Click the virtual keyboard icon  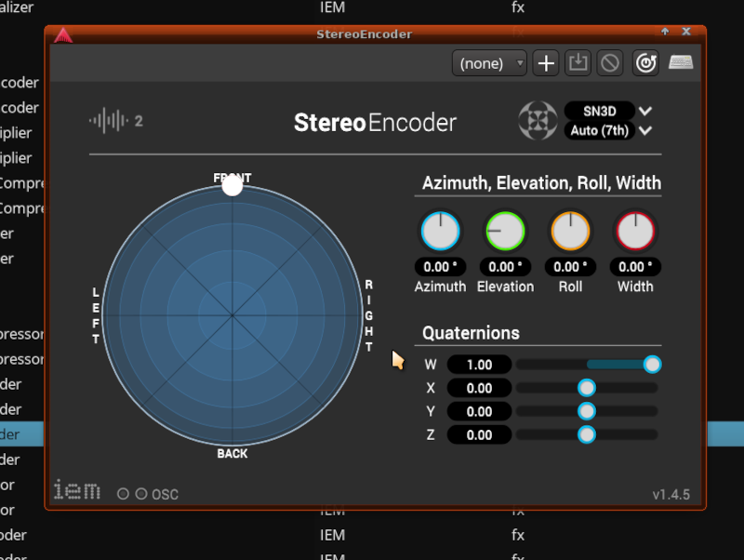681,63
